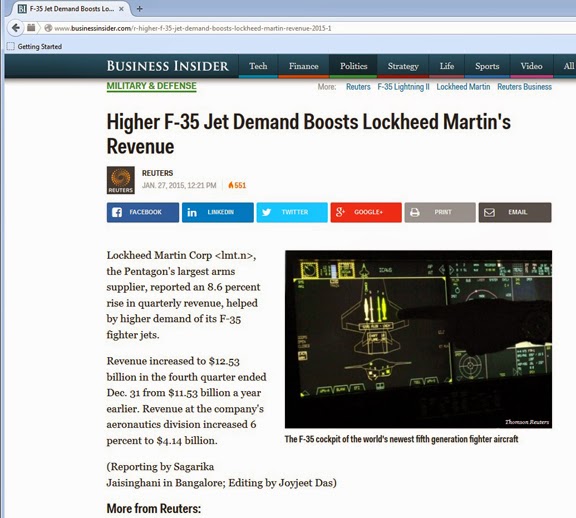576x518 pixels.
Task: Click the 551 view count
Action: 240,185
